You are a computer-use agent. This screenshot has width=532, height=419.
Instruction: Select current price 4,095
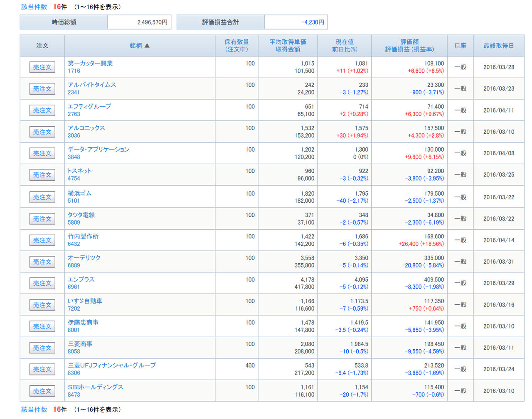(361, 279)
